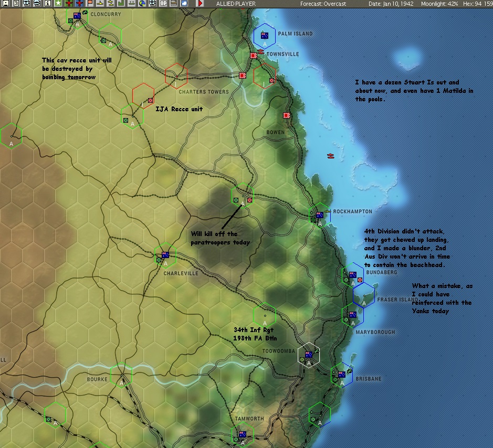This screenshot has height=448, width=493.
Task: Select the Japanese unit hex southeast of Townsville
Action: [x=265, y=76]
